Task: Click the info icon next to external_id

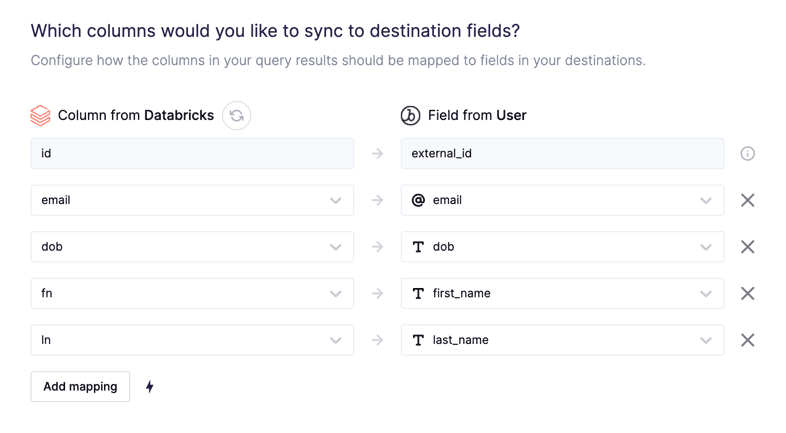Action: click(x=747, y=154)
